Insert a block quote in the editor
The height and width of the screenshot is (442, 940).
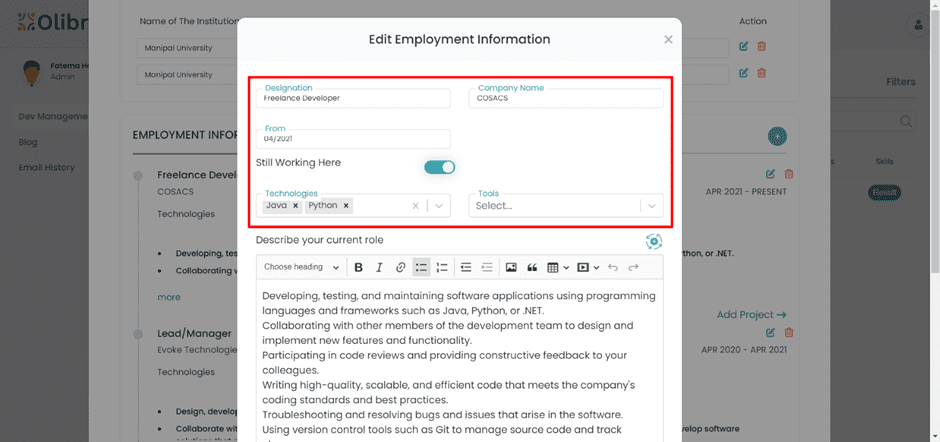tap(532, 267)
